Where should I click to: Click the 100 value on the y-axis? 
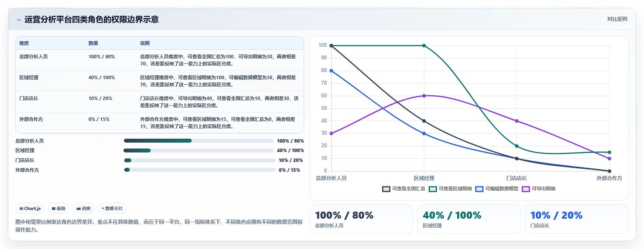click(323, 45)
